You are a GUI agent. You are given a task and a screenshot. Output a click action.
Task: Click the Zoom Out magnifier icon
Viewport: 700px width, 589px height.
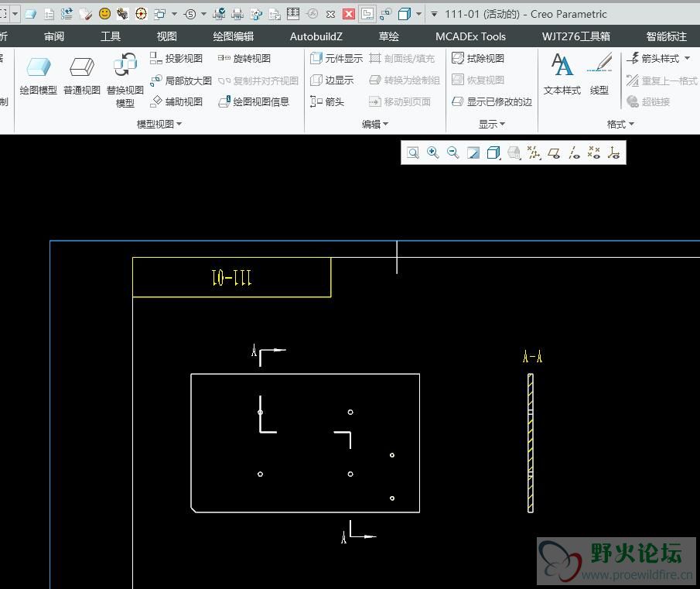(x=453, y=152)
